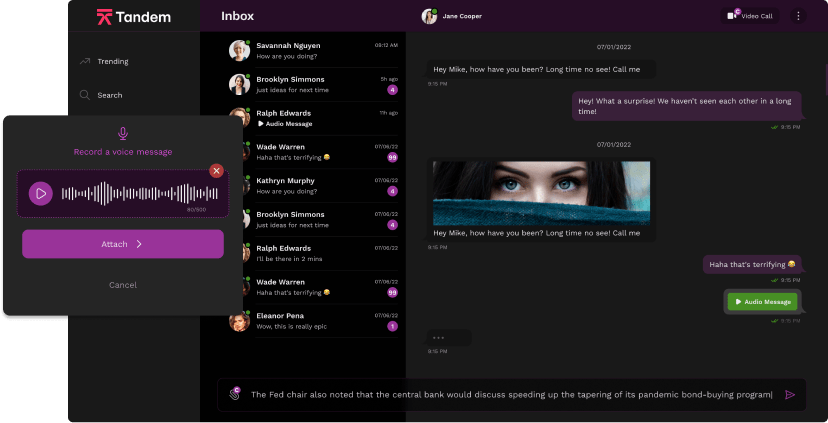Play the recorded voice message
The image size is (828, 423).
(x=41, y=194)
